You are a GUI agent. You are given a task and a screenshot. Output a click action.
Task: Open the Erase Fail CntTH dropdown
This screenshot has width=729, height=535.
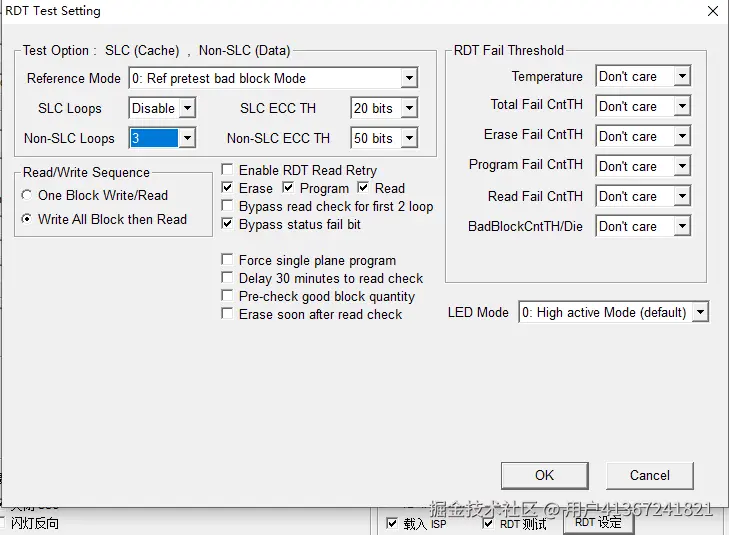[682, 136]
